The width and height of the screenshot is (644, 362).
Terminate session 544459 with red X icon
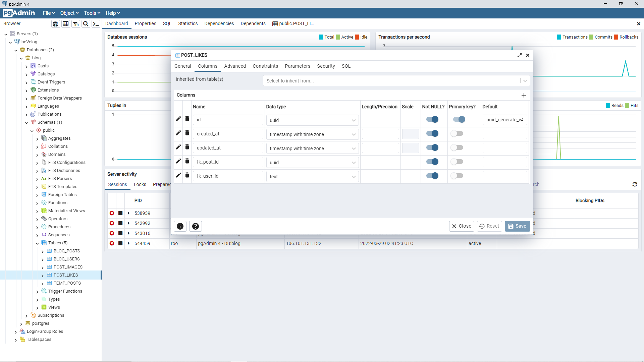(112, 243)
